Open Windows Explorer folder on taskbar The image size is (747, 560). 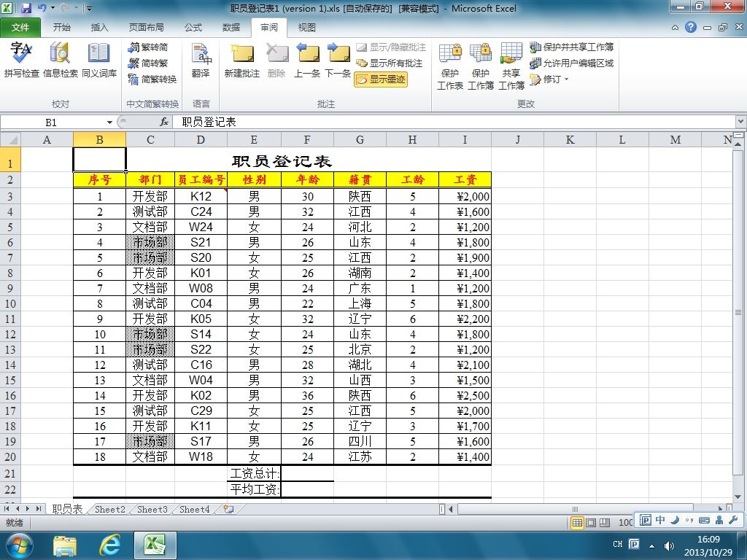pos(65,545)
